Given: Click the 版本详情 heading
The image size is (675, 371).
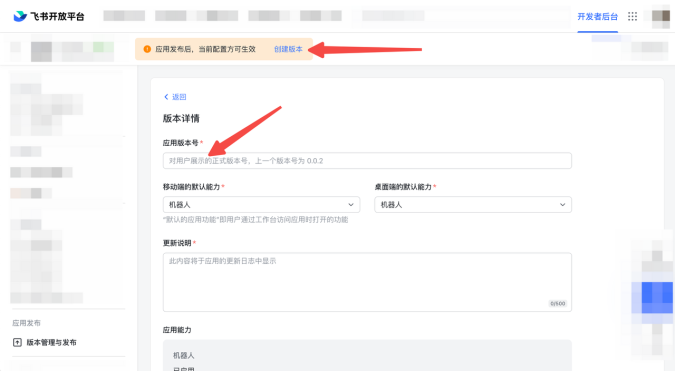Looking at the screenshot, I should point(181,118).
